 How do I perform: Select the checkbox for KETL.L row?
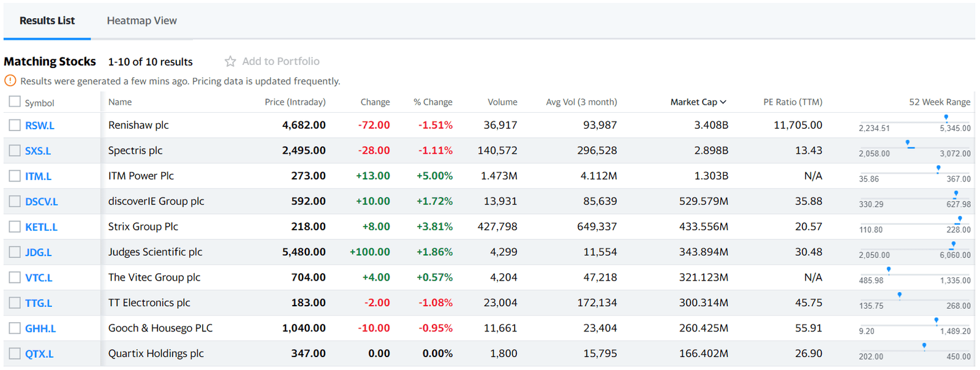pyautogui.click(x=15, y=227)
